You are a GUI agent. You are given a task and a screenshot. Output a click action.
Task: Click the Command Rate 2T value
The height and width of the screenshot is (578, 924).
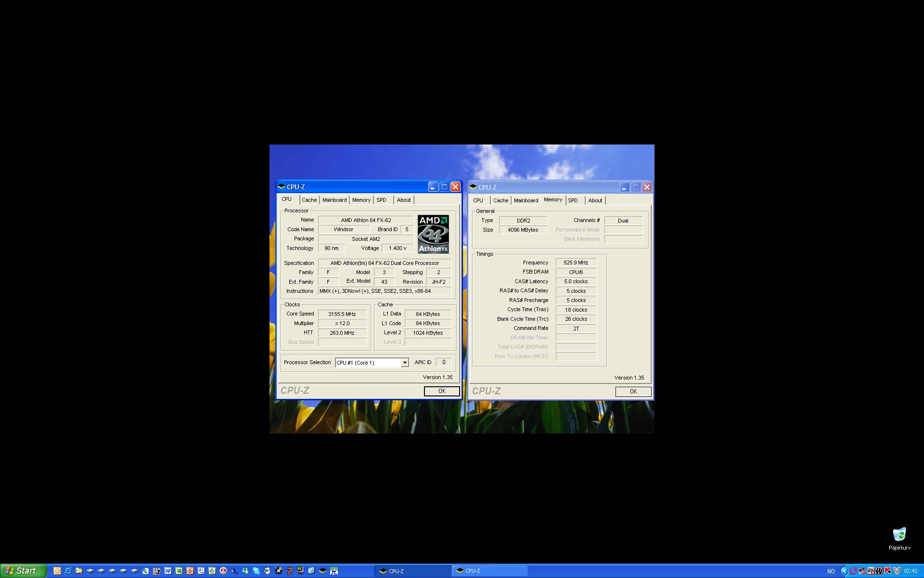(x=576, y=328)
